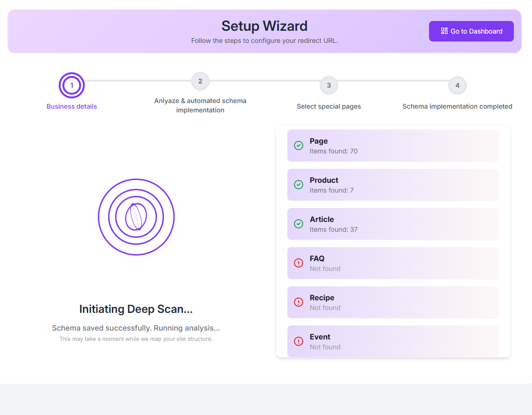Select the Product items found card

[x=393, y=185]
